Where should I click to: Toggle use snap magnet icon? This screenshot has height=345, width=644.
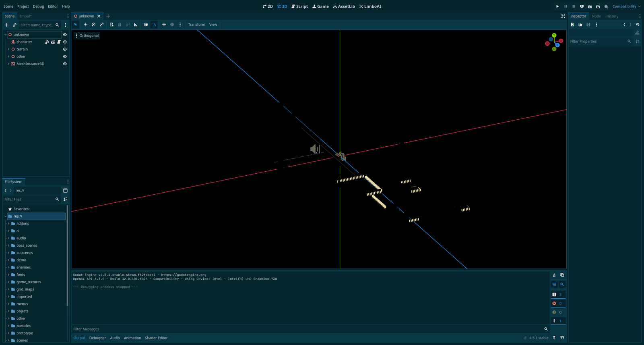coord(154,25)
